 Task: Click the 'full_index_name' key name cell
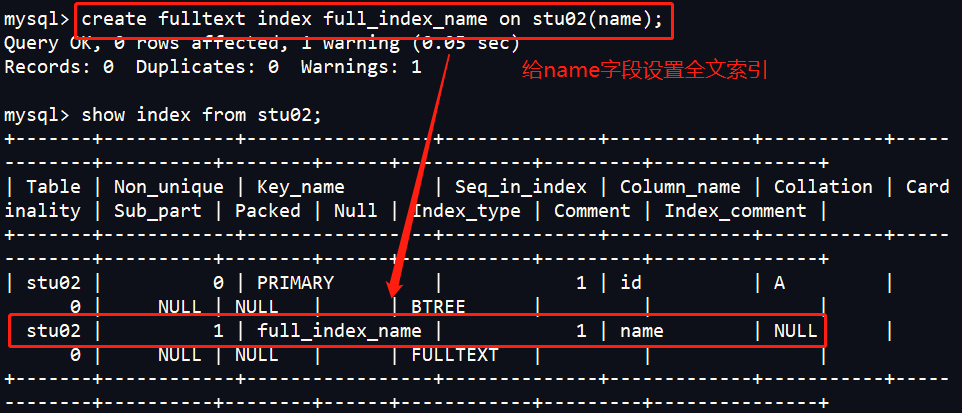339,331
